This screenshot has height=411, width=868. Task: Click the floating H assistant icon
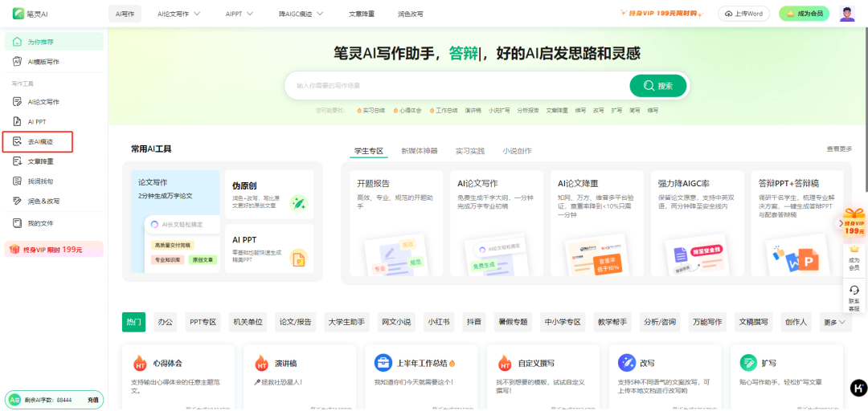858,388
